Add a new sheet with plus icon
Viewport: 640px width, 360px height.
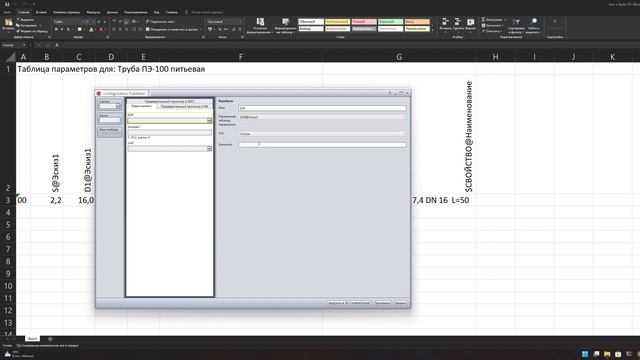50,339
